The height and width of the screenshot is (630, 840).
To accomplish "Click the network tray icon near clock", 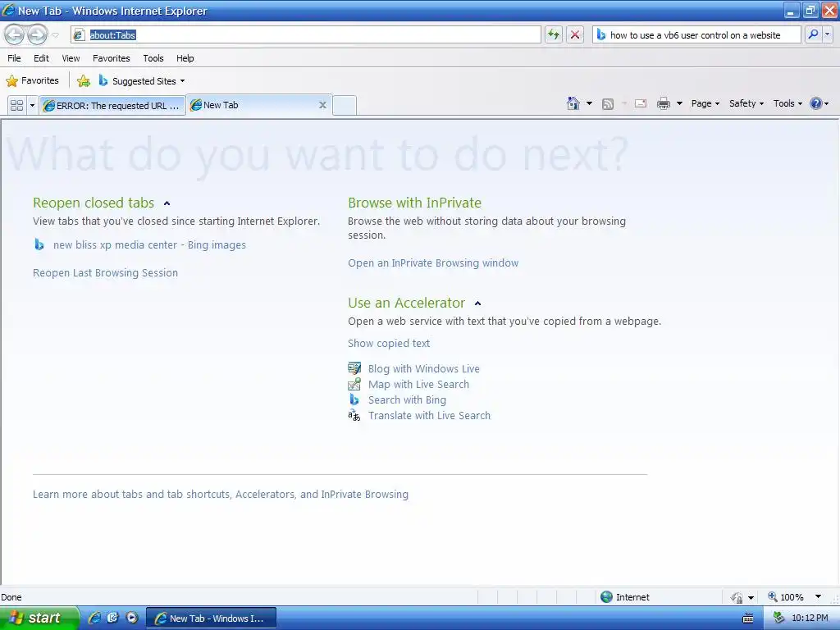I will (x=779, y=619).
